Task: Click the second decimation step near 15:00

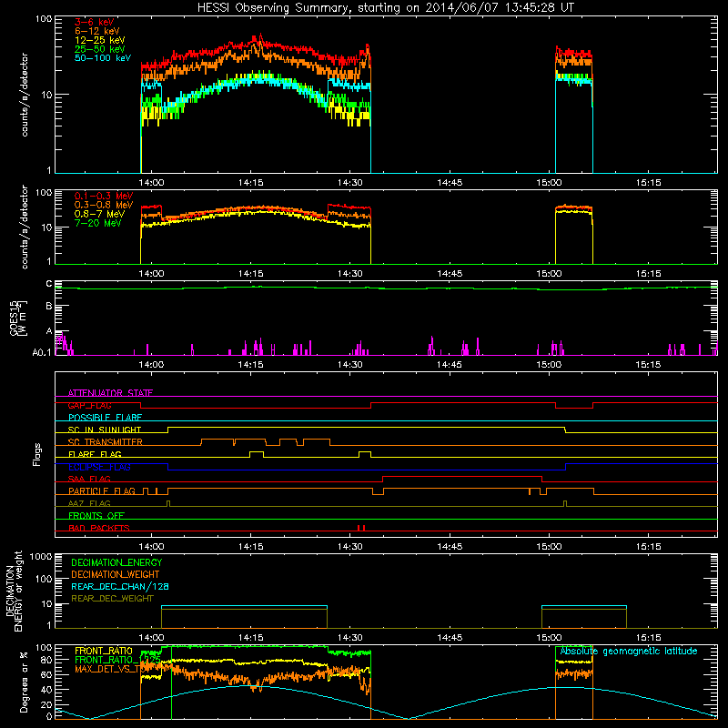Action: [584, 606]
